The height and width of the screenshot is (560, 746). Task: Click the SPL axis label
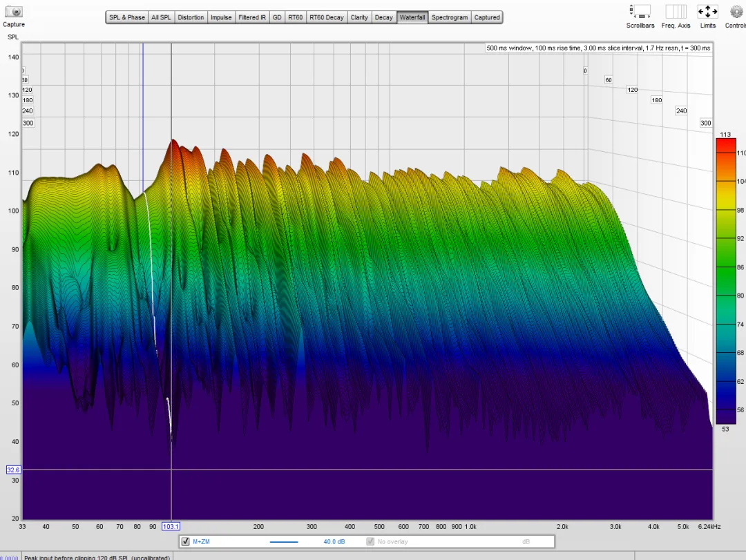pos(14,36)
